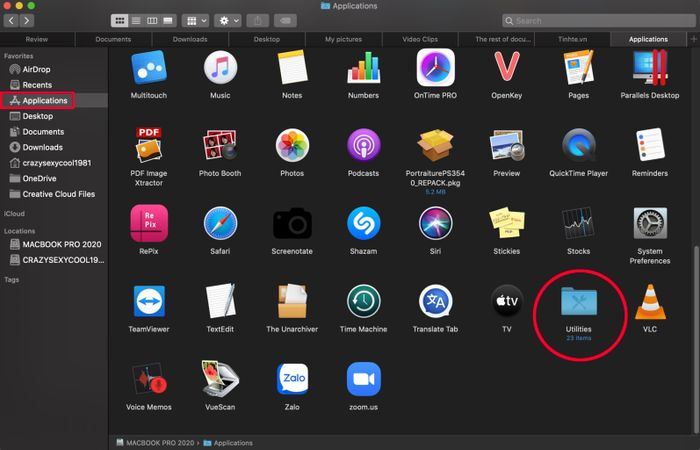This screenshot has width=700, height=450.
Task: Open the group-by arrangement dropdown
Action: (197, 21)
